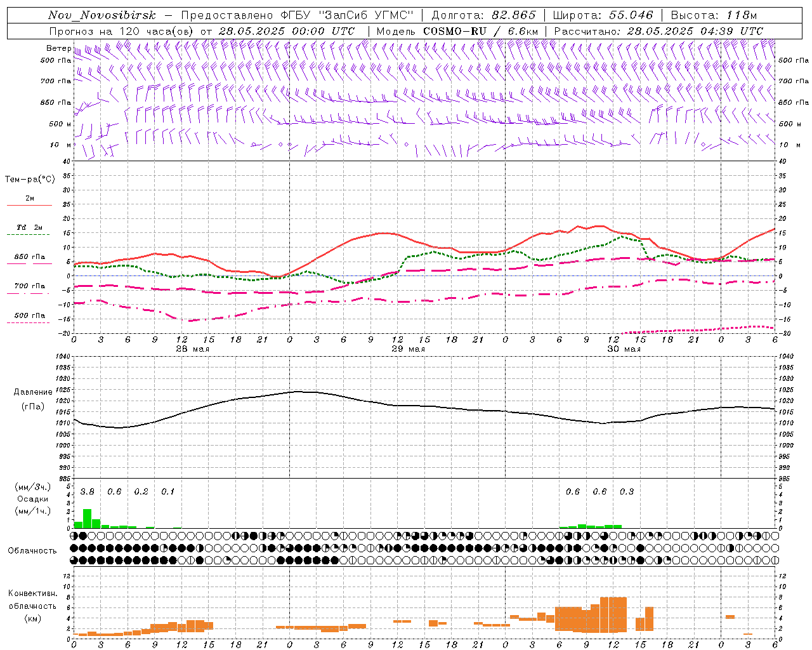Click the Рассчитано: 28.05.2025 04:39 UTC text
The width and height of the screenshot is (812, 650).
pos(658,31)
